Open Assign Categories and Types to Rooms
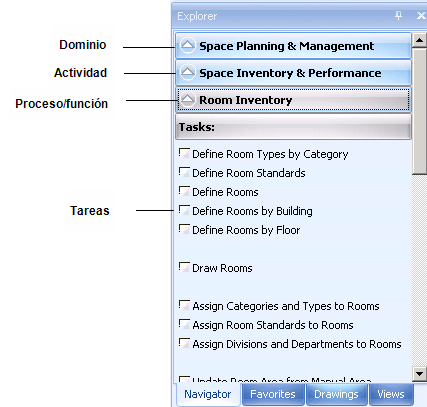Image resolution: width=427 pixels, height=407 pixels. (x=286, y=306)
